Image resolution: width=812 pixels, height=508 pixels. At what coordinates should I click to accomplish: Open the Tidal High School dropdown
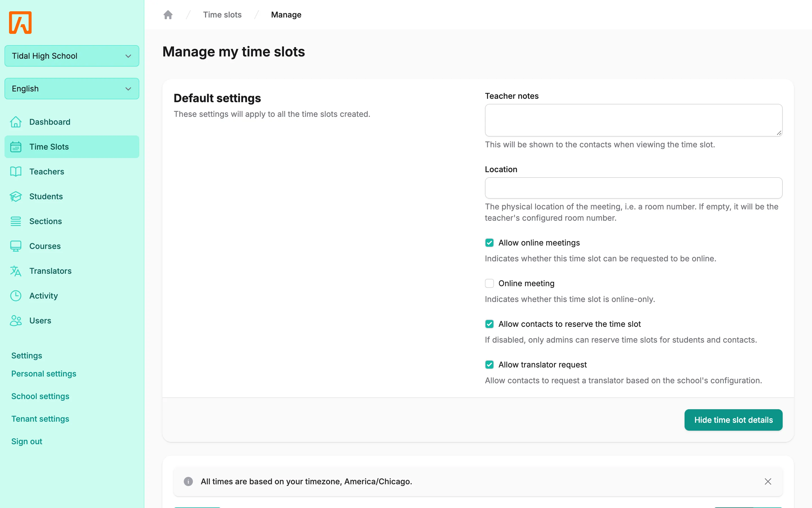(72, 56)
